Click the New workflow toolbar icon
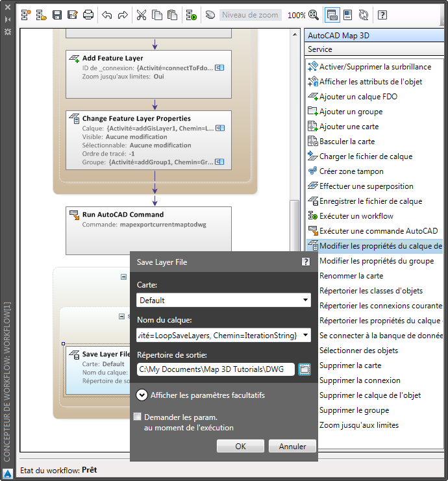Viewport: 448px width, 481px height. 26,15
